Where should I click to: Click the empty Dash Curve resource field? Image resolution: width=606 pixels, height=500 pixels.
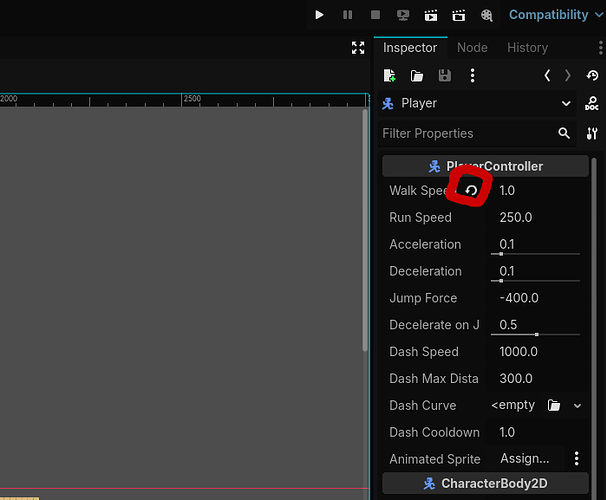[513, 405]
